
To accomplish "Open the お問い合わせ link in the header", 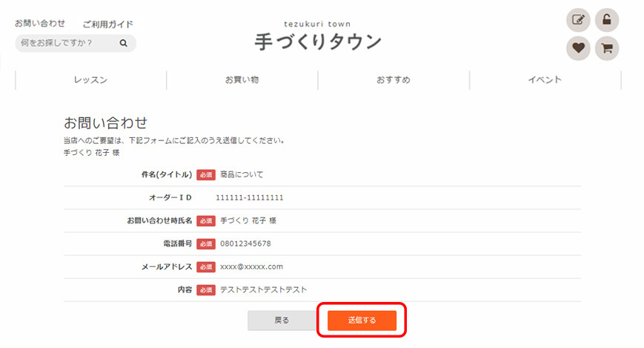I will point(40,24).
